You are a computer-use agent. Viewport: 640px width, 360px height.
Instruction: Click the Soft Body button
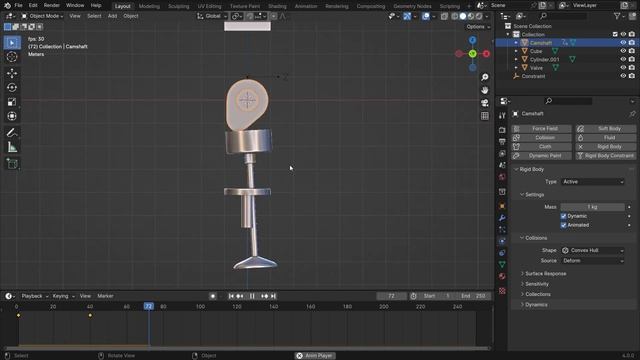pyautogui.click(x=606, y=129)
